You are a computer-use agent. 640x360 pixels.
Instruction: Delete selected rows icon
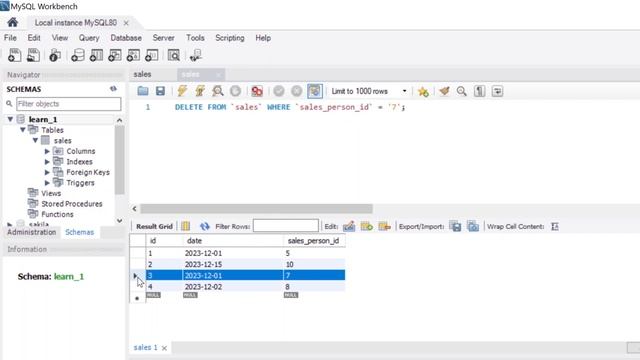click(384, 226)
